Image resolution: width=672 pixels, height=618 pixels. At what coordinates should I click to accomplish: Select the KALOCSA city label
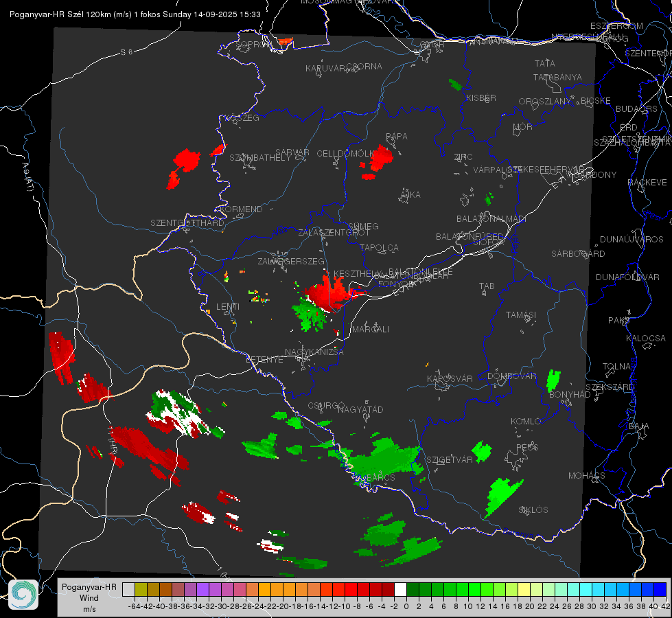pyautogui.click(x=646, y=339)
